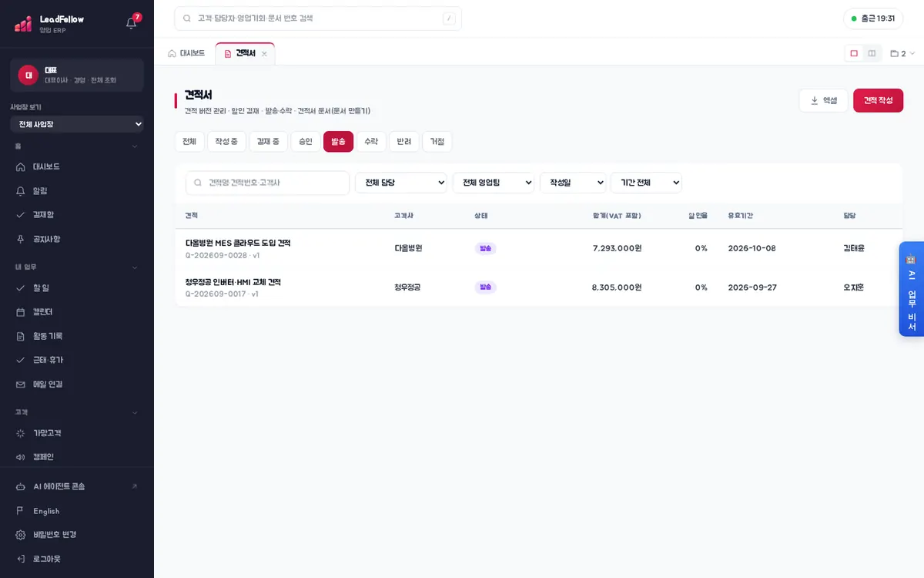Open notifications bell with badge 7
924x578 pixels.
tap(132, 22)
